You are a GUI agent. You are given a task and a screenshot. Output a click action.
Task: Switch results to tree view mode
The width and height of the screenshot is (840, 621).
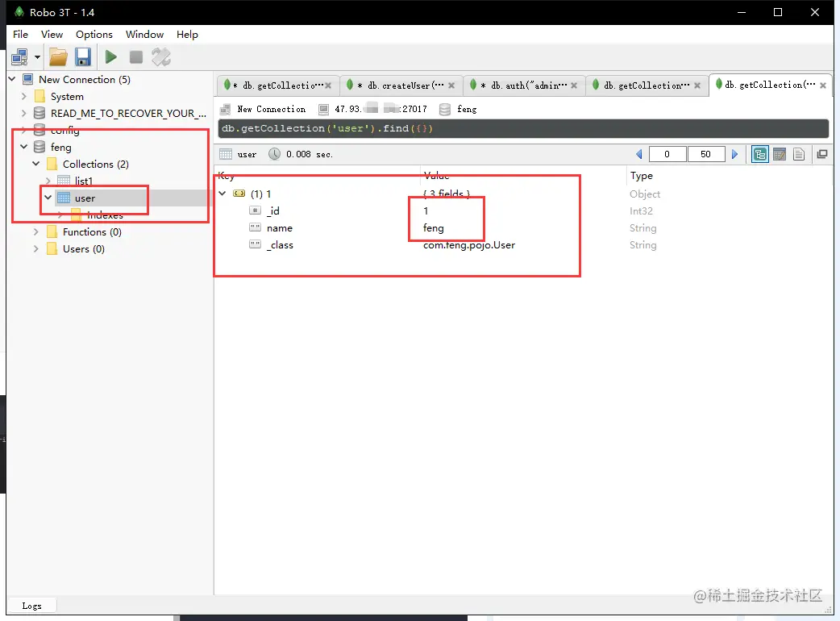759,154
